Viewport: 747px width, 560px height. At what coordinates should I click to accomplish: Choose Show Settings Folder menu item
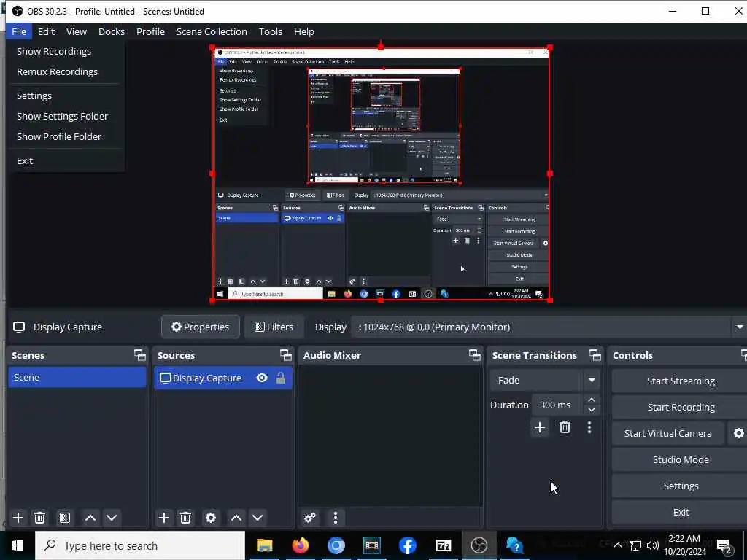tap(66, 116)
